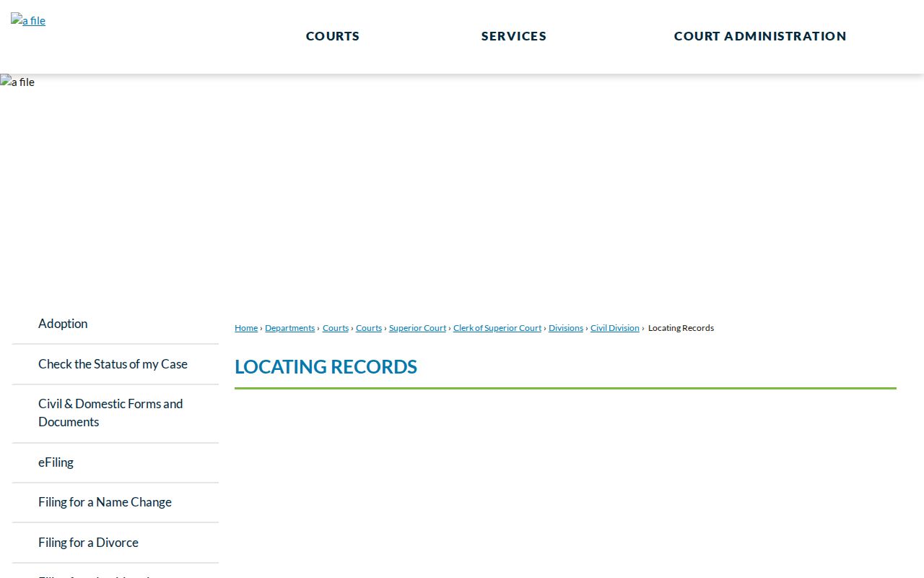Click the site logo image link
This screenshot has height=578, width=924.
[x=28, y=20]
